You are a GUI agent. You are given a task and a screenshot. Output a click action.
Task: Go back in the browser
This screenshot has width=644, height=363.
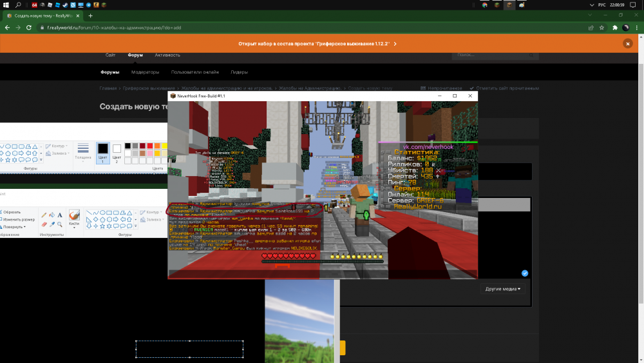(7, 28)
